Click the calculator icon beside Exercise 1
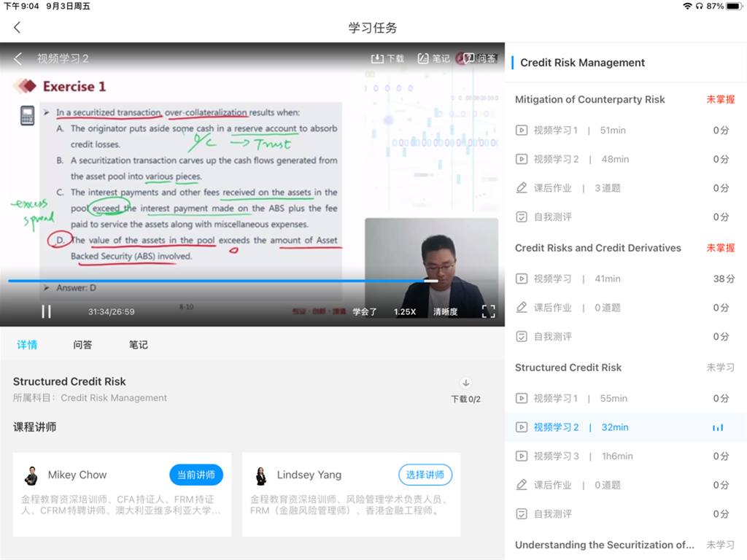 tap(27, 115)
